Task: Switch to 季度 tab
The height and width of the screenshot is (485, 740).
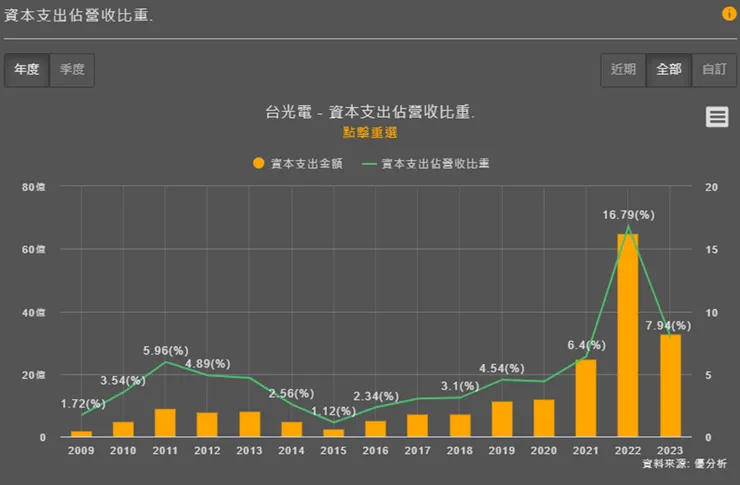Action: click(72, 70)
